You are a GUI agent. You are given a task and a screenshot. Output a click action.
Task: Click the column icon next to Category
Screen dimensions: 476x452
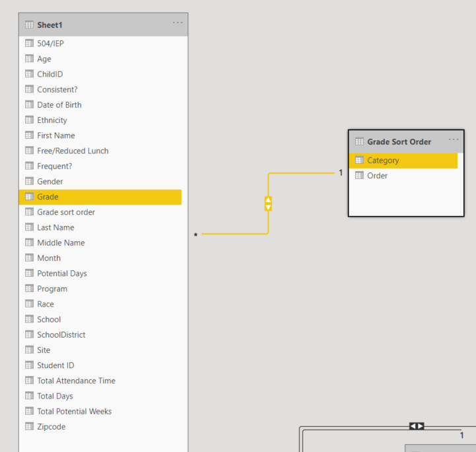point(359,160)
